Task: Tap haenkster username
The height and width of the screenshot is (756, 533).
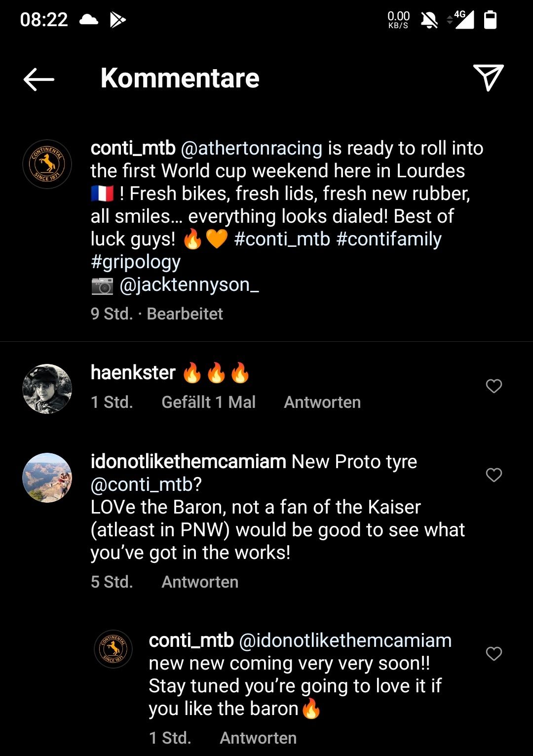Action: (133, 372)
